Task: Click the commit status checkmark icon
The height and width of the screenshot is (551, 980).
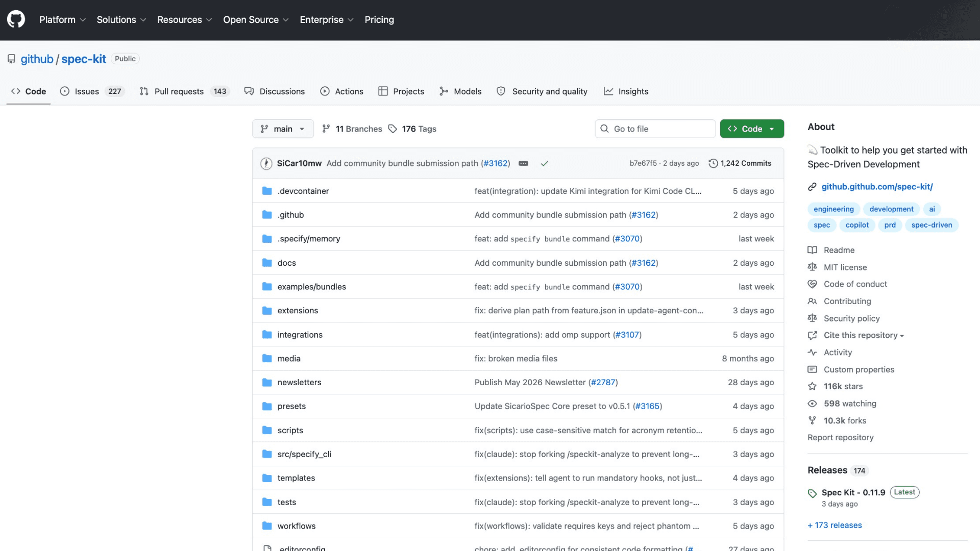Action: 544,164
